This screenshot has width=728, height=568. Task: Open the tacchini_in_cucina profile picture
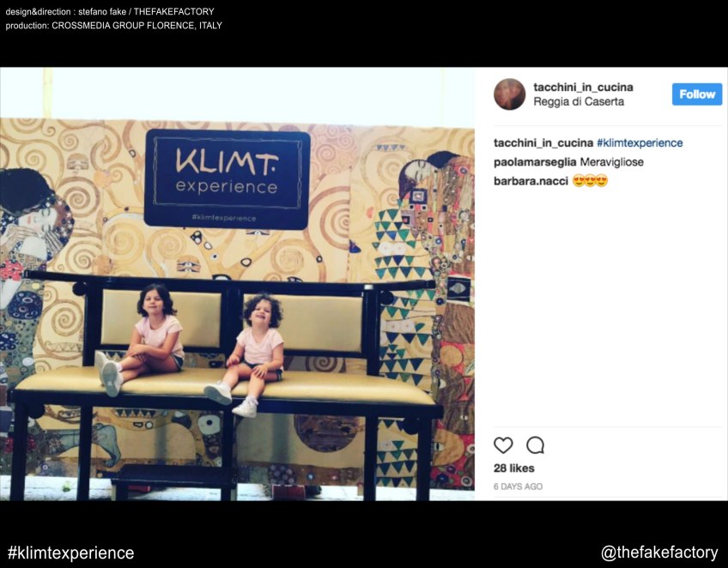pos(509,94)
